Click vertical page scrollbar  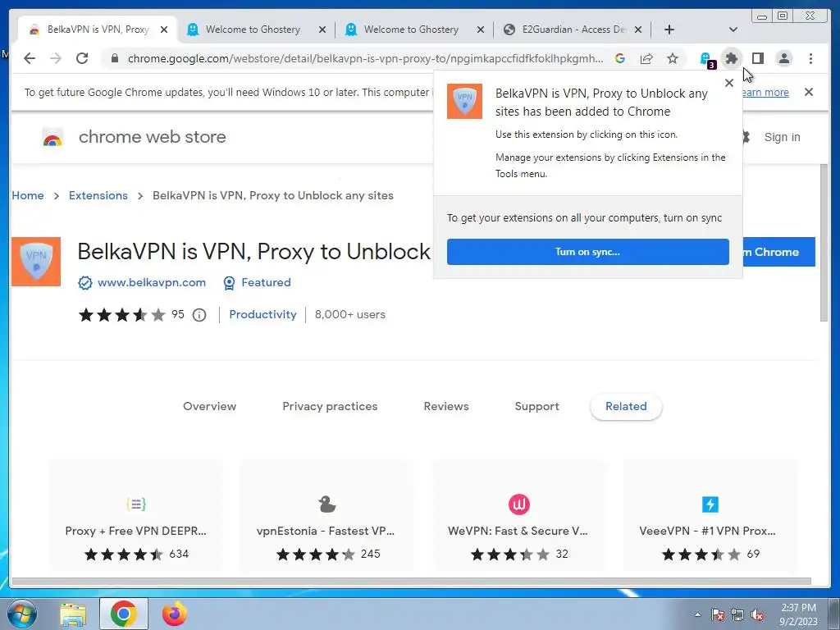(824, 243)
